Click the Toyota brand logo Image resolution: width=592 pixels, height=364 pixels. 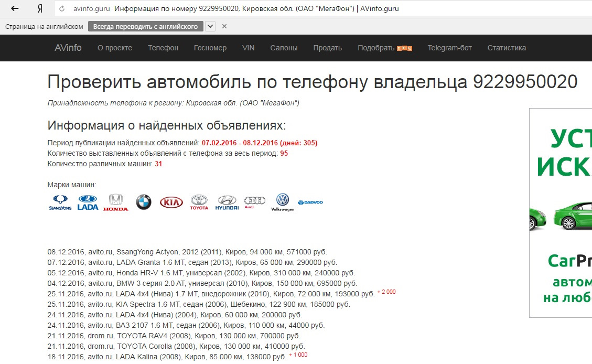coord(199,202)
